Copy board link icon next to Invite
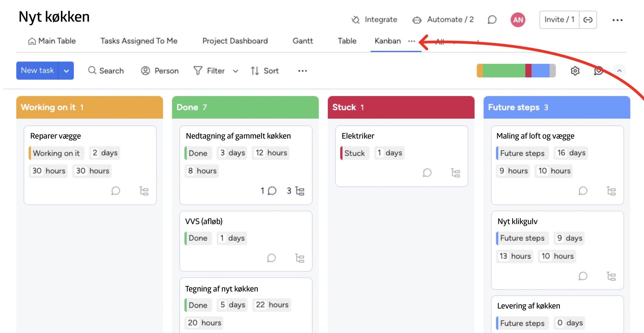 pos(588,20)
